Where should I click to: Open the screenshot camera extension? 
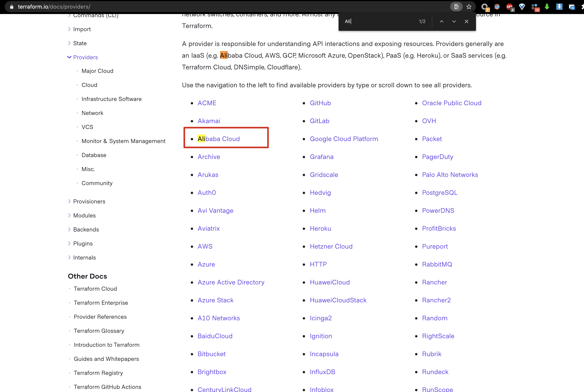(572, 7)
